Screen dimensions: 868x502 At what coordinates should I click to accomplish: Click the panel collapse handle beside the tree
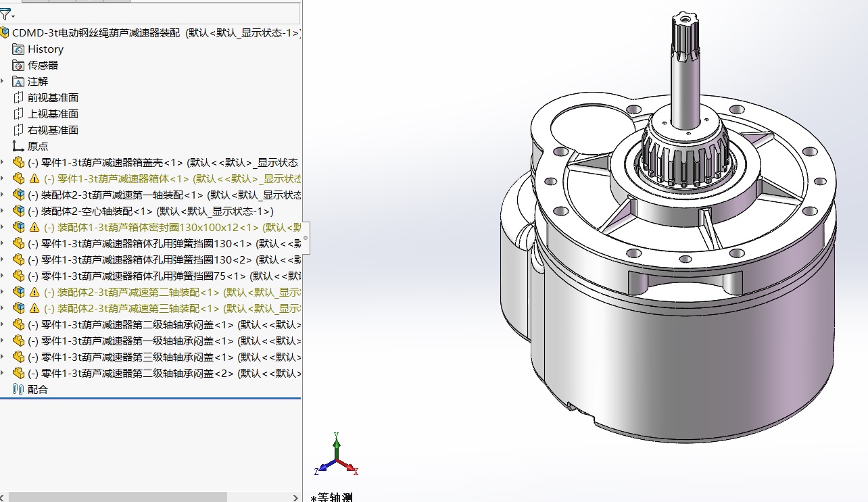click(x=306, y=238)
